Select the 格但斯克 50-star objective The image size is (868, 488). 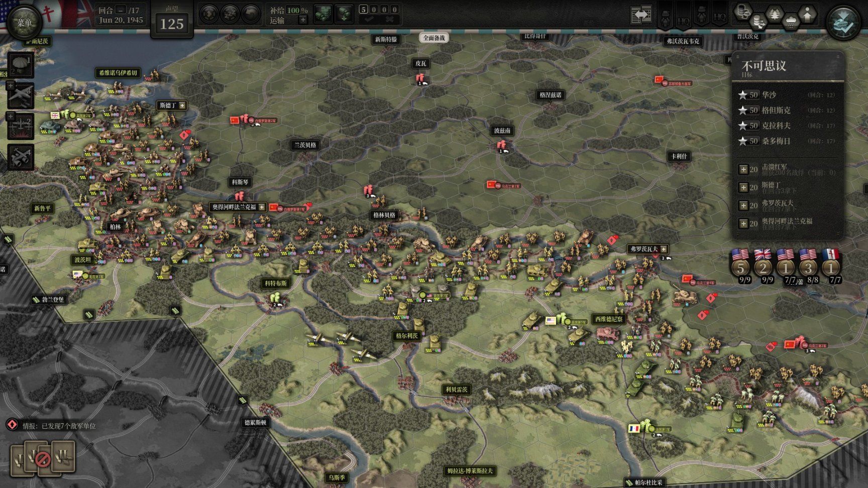tap(787, 110)
